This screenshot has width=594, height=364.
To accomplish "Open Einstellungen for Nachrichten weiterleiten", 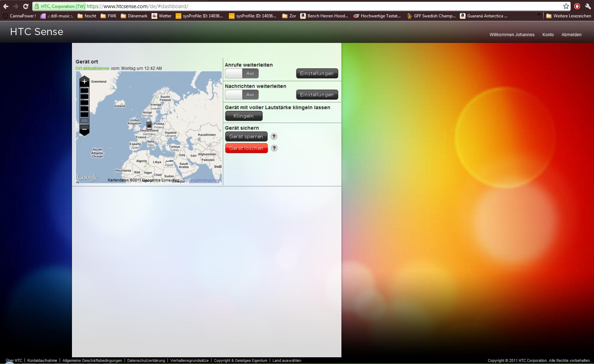I will 317,95.
